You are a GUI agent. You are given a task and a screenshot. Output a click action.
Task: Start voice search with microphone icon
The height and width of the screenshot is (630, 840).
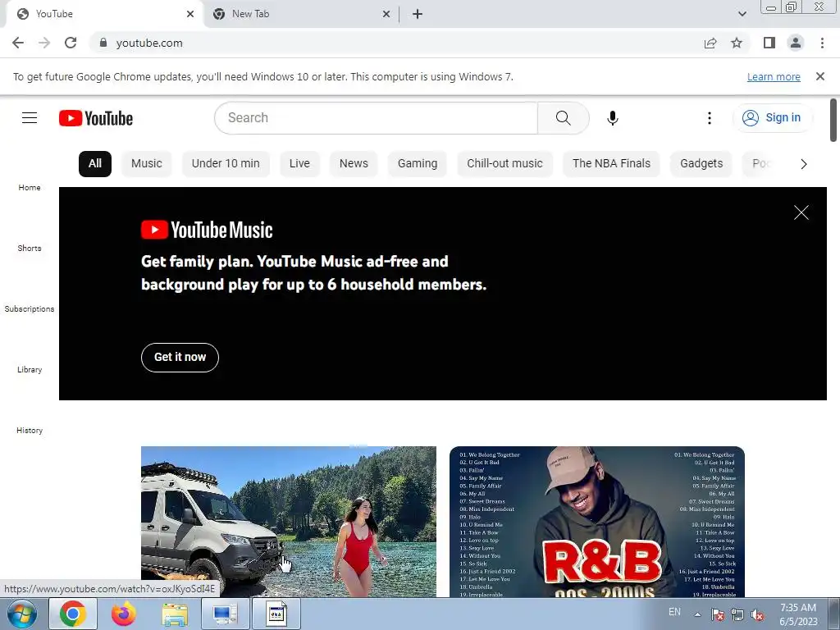tap(612, 118)
